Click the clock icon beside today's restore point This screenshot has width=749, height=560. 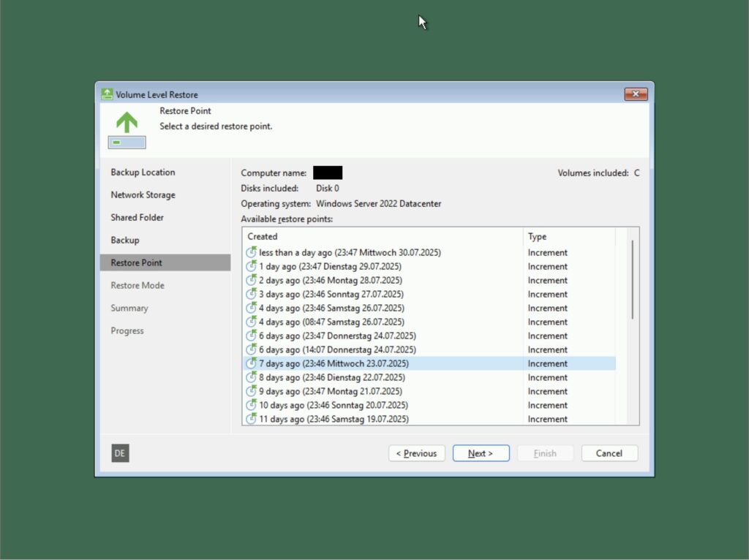pos(251,252)
